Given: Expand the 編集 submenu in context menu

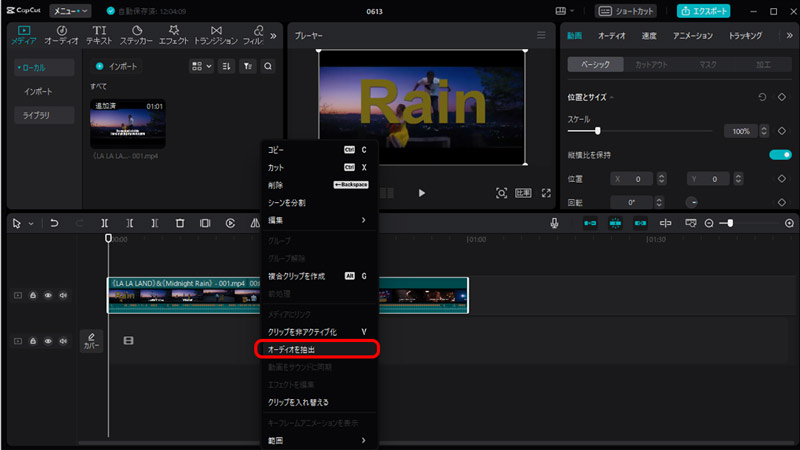Looking at the screenshot, I should [x=315, y=219].
